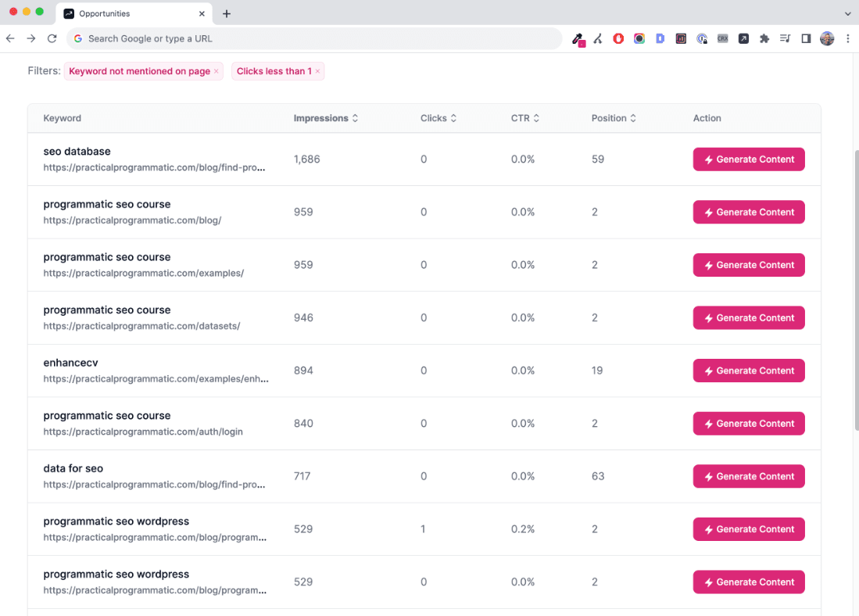Open the practicalprogrammatic.com/datasets/ URL
This screenshot has width=859, height=616.
[141, 326]
